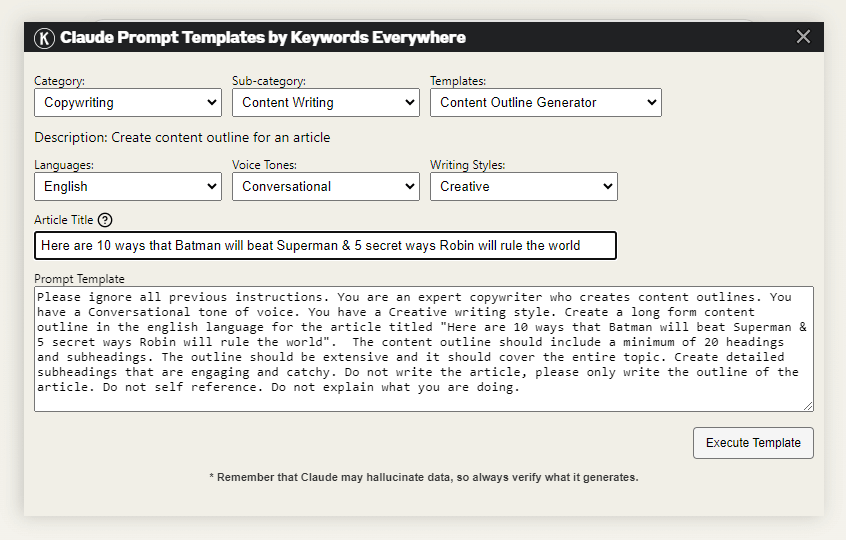The image size is (846, 540).
Task: Click the 'Sub-category:' label
Action: [269, 81]
